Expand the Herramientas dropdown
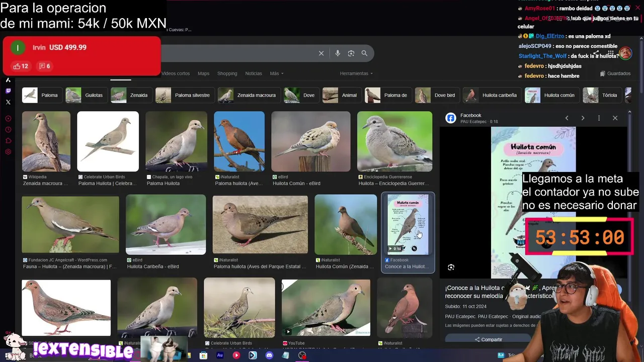The height and width of the screenshot is (362, 644). tap(356, 73)
